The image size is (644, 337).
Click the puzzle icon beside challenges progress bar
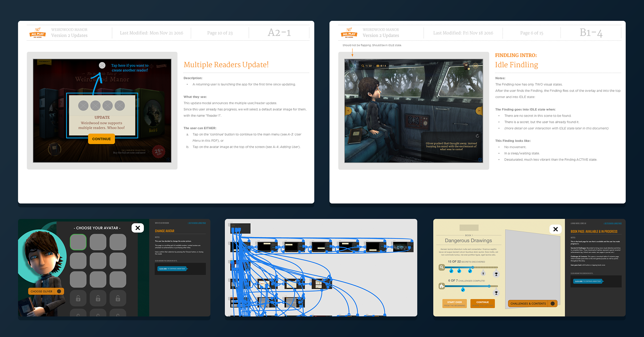(442, 286)
